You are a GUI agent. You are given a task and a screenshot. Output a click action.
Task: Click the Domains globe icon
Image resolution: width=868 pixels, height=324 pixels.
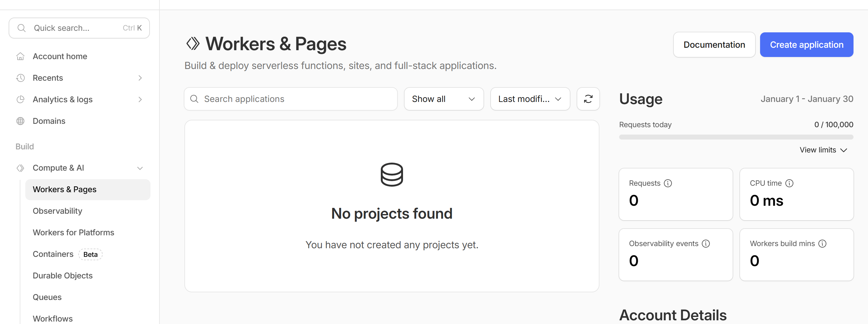(x=20, y=121)
